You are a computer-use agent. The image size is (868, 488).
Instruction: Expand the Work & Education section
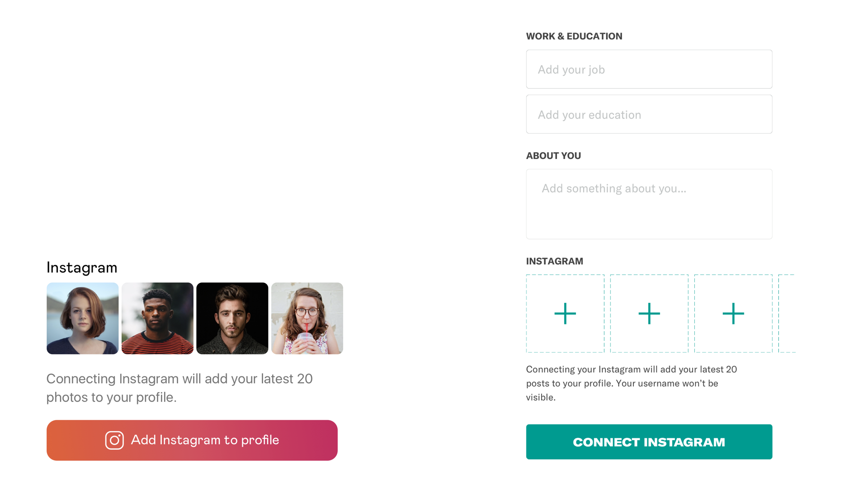pos(574,36)
